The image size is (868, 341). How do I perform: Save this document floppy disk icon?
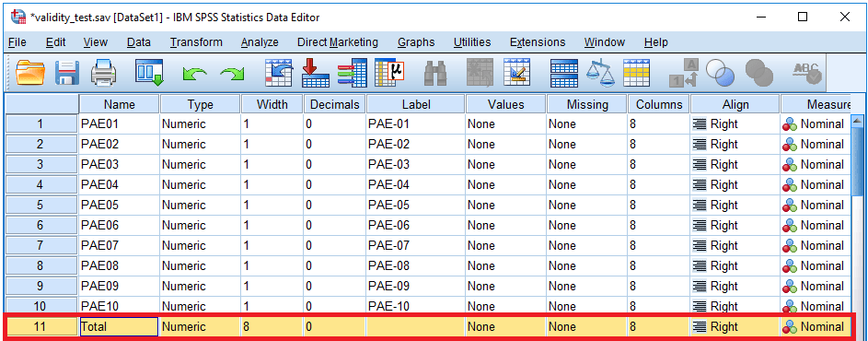(x=67, y=73)
